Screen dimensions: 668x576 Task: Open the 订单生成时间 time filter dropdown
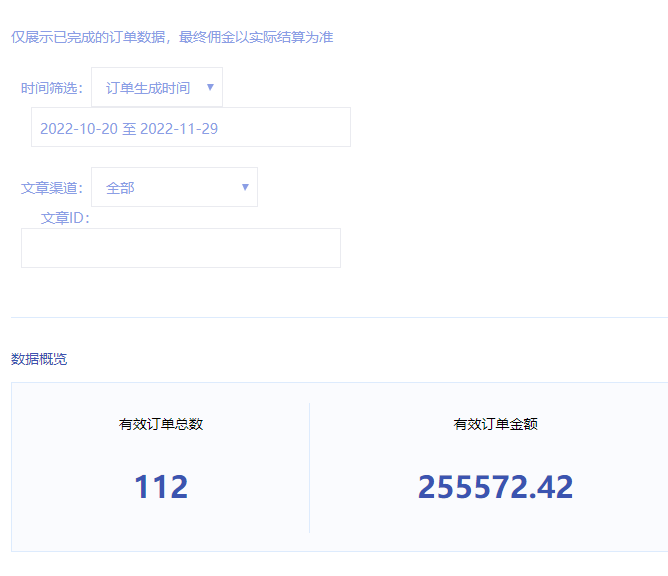tap(148, 88)
